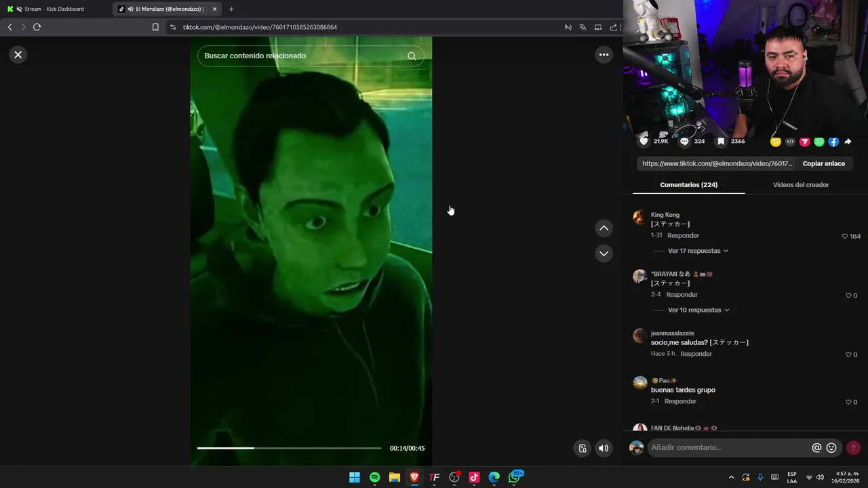868x488 pixels.
Task: Open File Explorer from the taskbar
Action: (394, 477)
